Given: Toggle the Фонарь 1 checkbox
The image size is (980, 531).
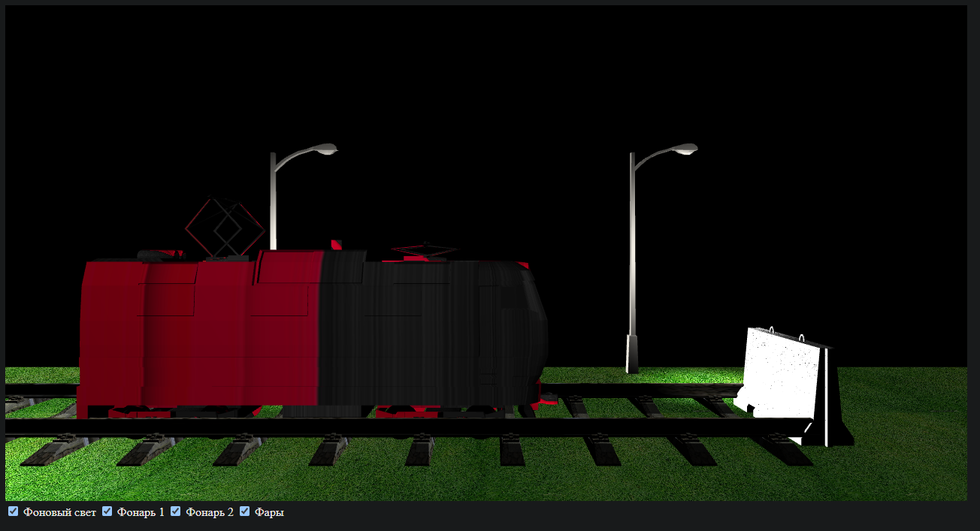Looking at the screenshot, I should point(107,511).
